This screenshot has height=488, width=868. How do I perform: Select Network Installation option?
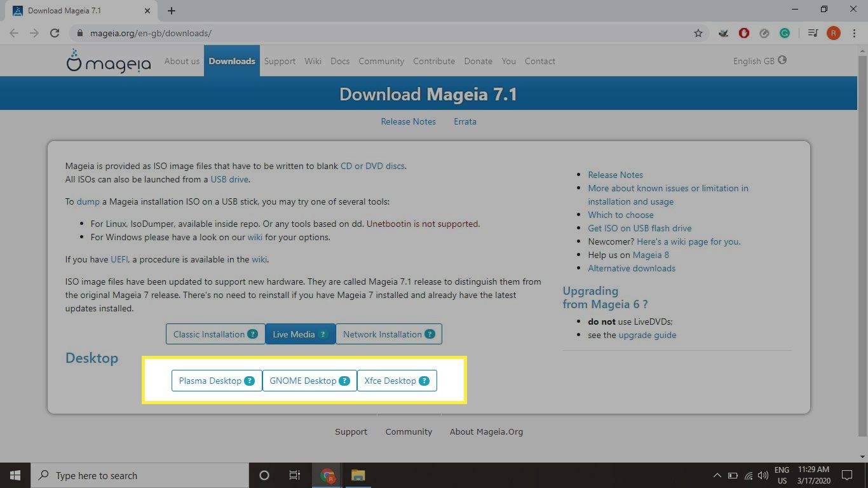pos(389,334)
